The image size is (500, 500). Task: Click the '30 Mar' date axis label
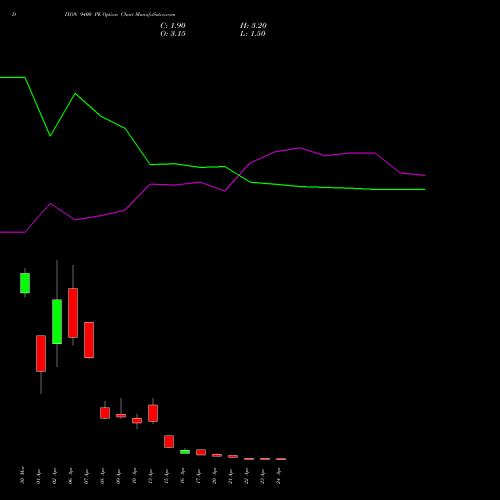click(22, 475)
